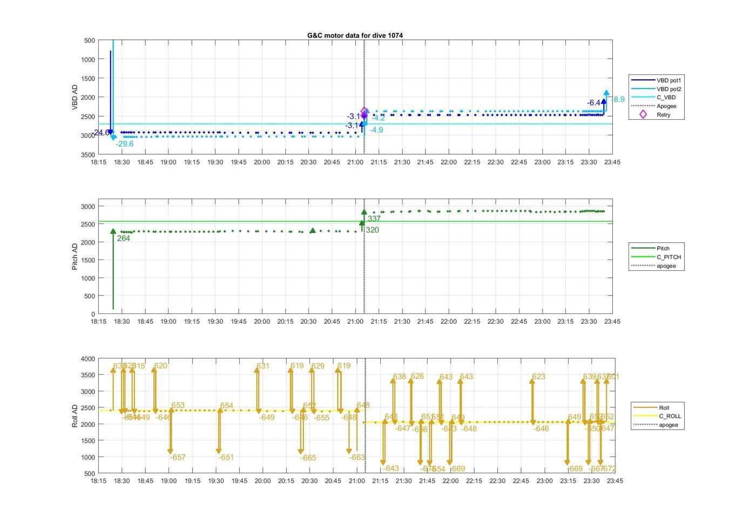
Task: Click the '18:15' x-tick under the VBD plot
Action: [x=98, y=162]
